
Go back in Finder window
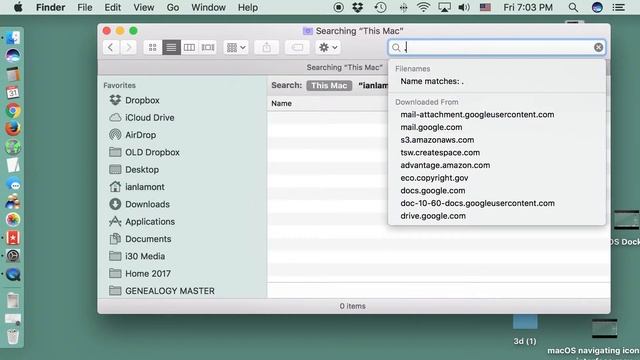tap(111, 47)
